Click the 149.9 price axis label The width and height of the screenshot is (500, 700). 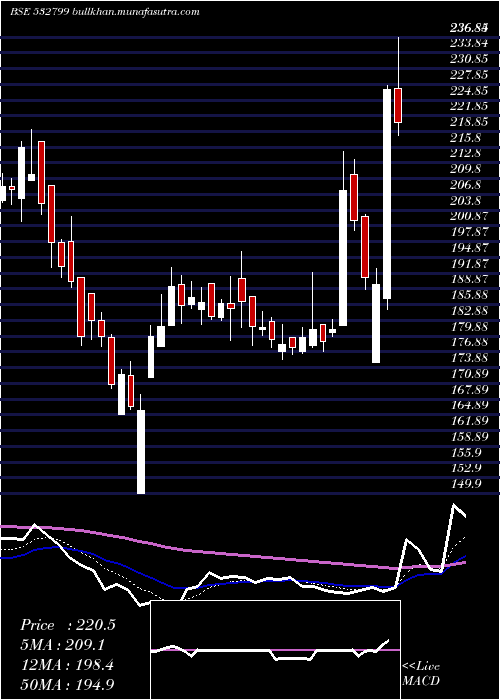pyautogui.click(x=466, y=483)
